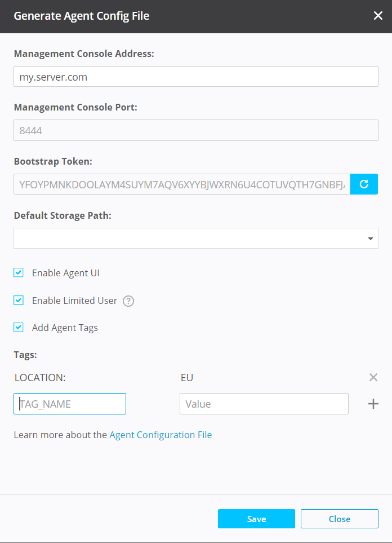The height and width of the screenshot is (543, 392).
Task: Dismiss the dialog using the top-right X
Action: coord(378,16)
